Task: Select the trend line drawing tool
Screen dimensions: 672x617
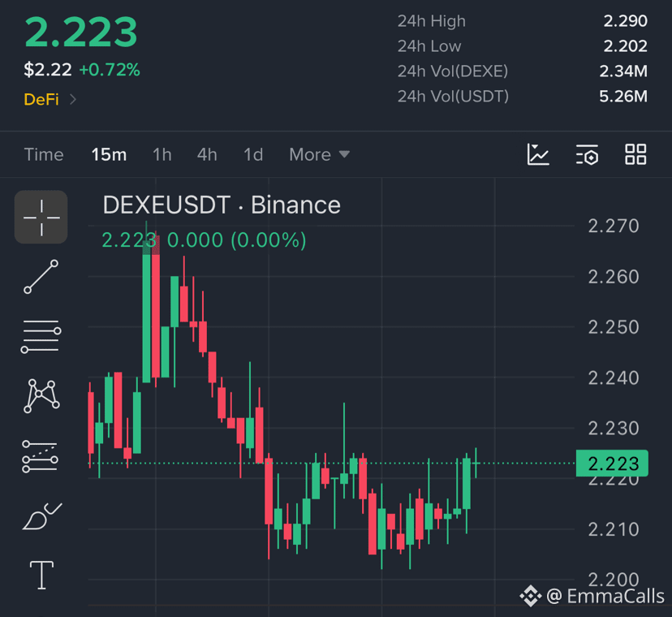Action: [x=41, y=277]
